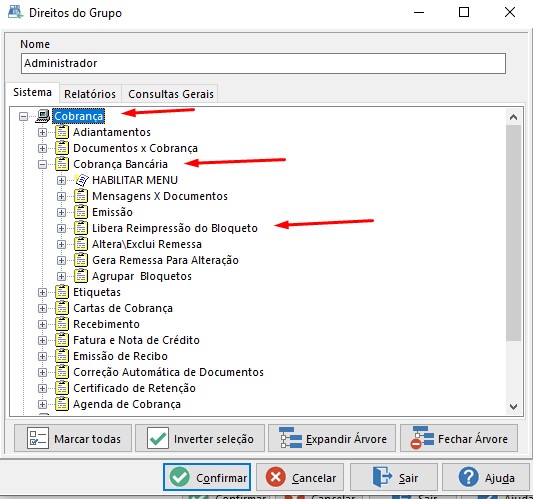Click the icon next to Emissão de Recibo
533x499 pixels.
pos(62,356)
